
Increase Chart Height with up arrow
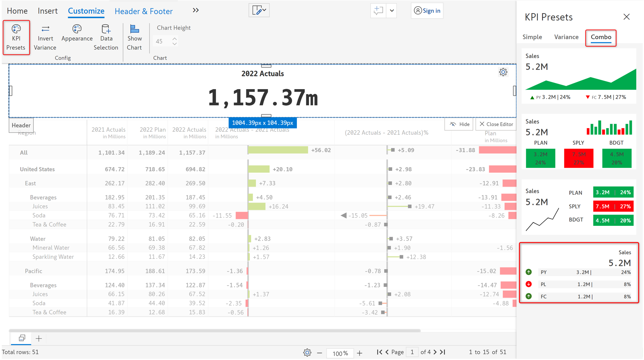[174, 39]
